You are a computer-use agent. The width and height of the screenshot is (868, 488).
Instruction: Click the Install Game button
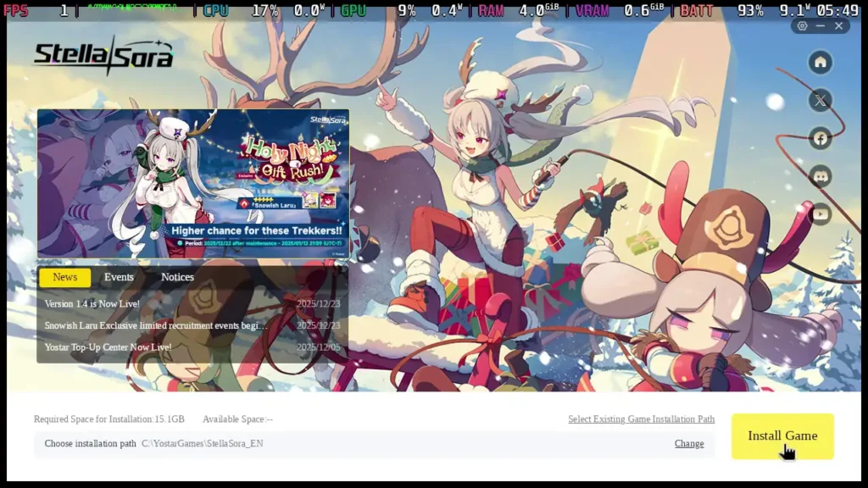pos(782,435)
